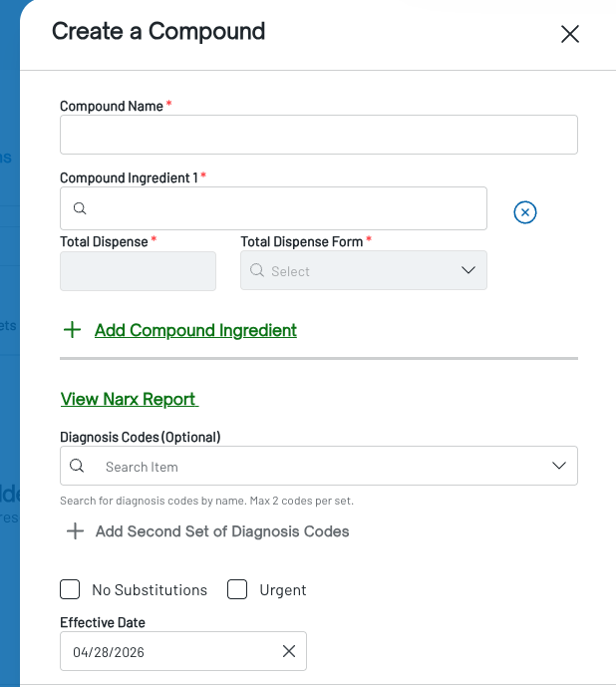The image size is (616, 687).
Task: Click the Total Dispense quantity field
Action: click(x=138, y=271)
